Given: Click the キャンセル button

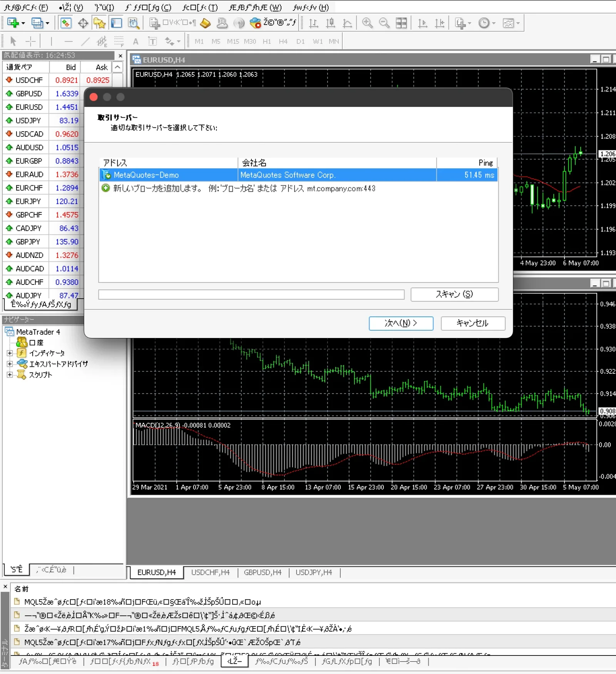Looking at the screenshot, I should tap(473, 323).
